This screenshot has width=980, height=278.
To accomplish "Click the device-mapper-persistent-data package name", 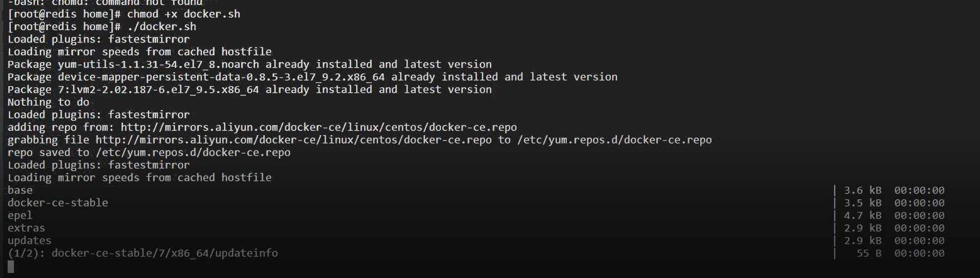I will tap(221, 77).
